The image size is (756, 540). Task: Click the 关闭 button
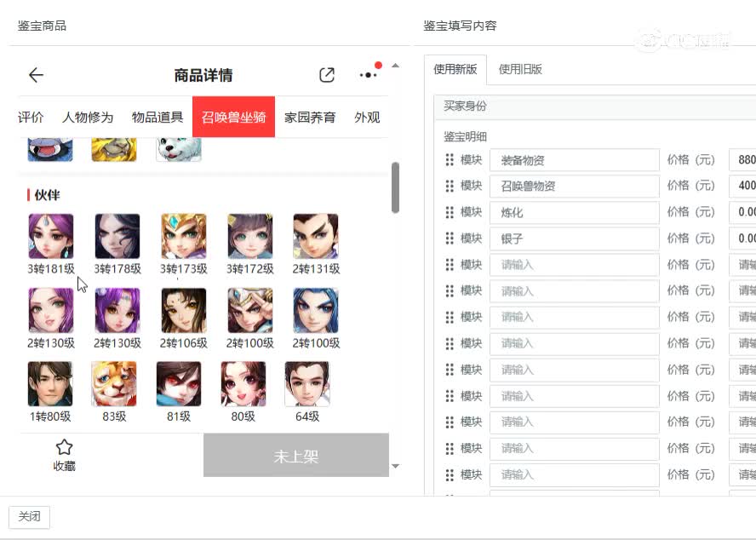pos(30,517)
